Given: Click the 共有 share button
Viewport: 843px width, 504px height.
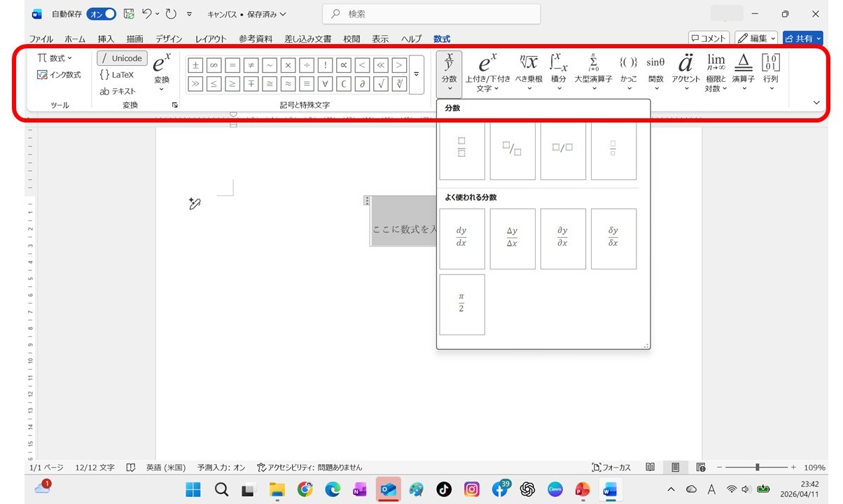Looking at the screenshot, I should tap(802, 38).
